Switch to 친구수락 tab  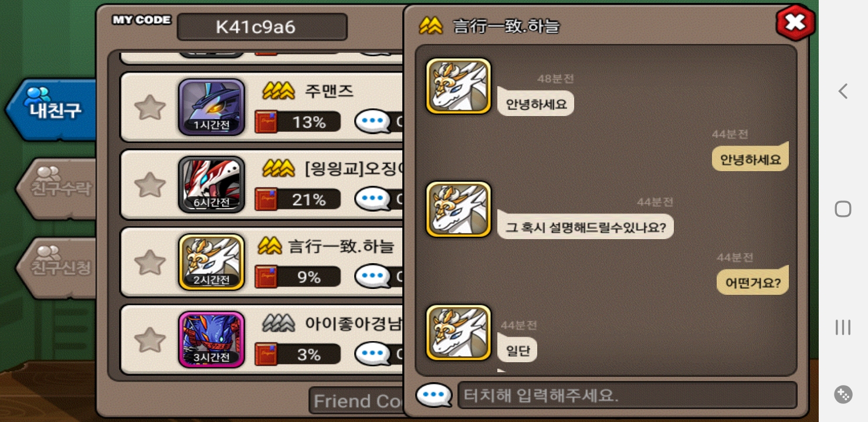[x=59, y=189]
